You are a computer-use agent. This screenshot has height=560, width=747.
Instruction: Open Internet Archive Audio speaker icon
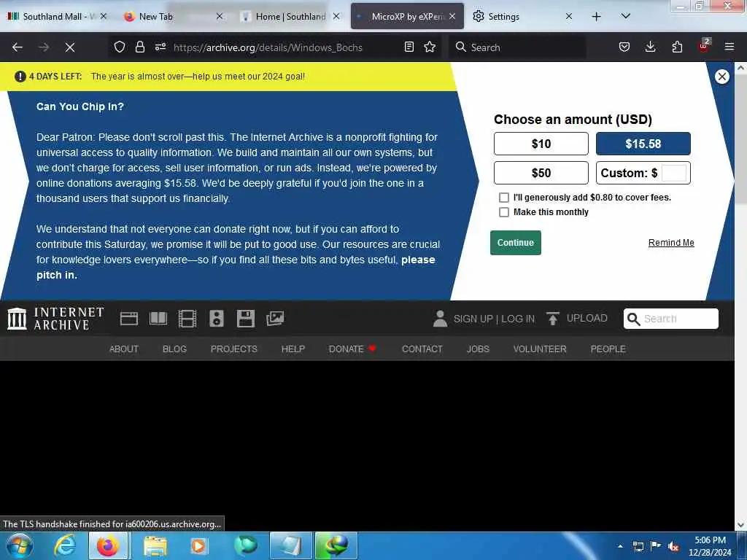(216, 319)
